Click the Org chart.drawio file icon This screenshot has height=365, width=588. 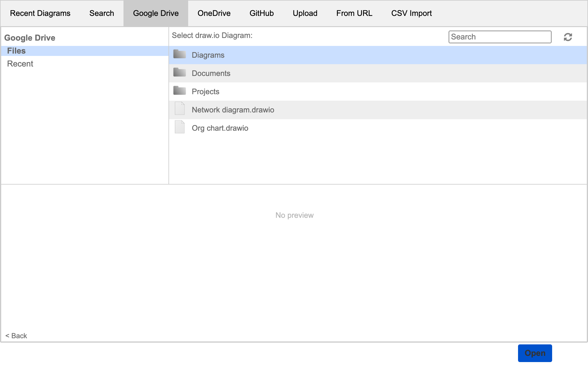pyautogui.click(x=180, y=127)
